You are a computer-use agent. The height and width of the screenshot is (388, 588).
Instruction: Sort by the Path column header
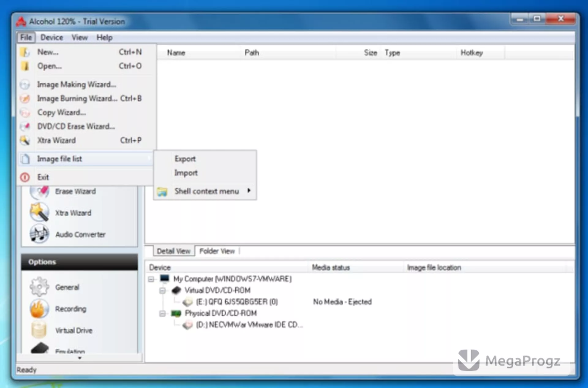point(288,53)
